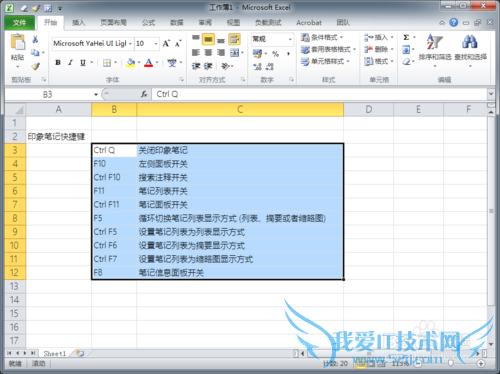Click the cell borders icon
Screen dimensions: 500x374
point(107,63)
